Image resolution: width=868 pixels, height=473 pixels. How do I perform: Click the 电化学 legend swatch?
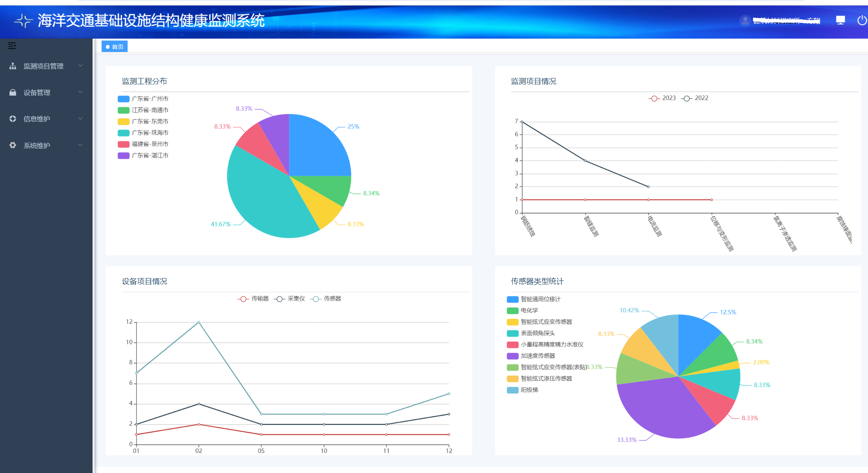[512, 311]
